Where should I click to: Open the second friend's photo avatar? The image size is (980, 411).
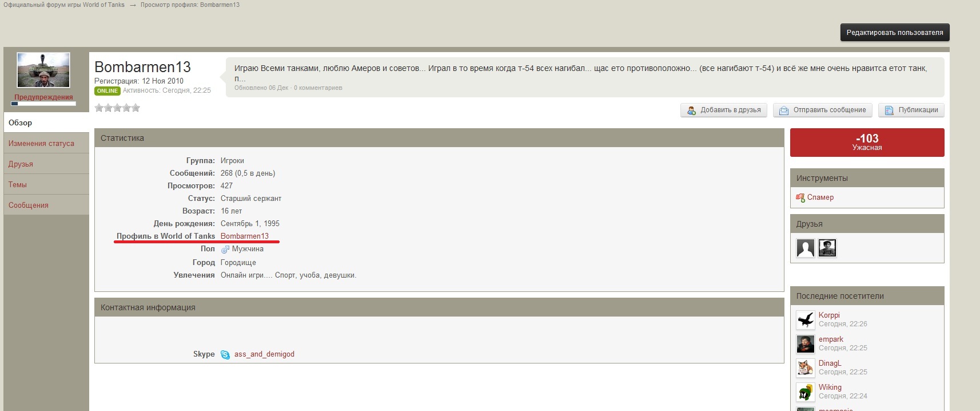click(x=827, y=248)
